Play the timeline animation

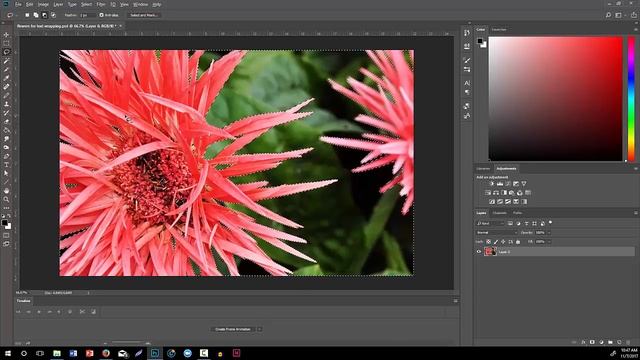coord(39,311)
